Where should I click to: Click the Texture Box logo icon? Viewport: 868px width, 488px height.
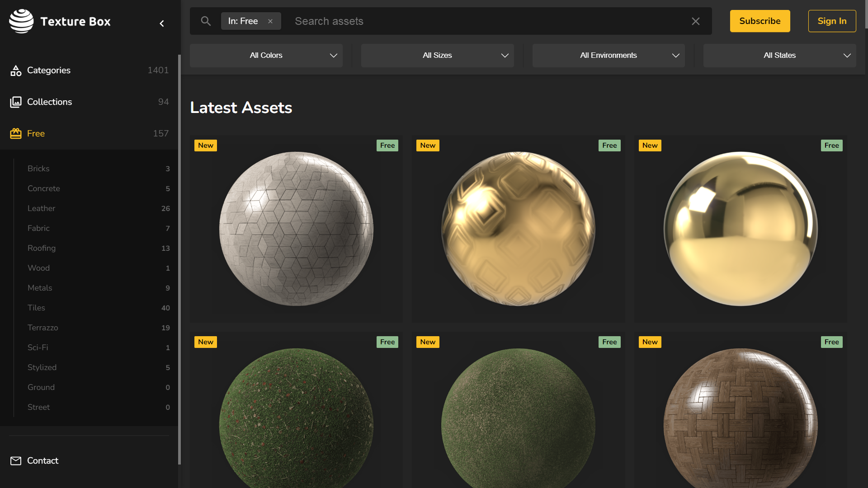21,21
